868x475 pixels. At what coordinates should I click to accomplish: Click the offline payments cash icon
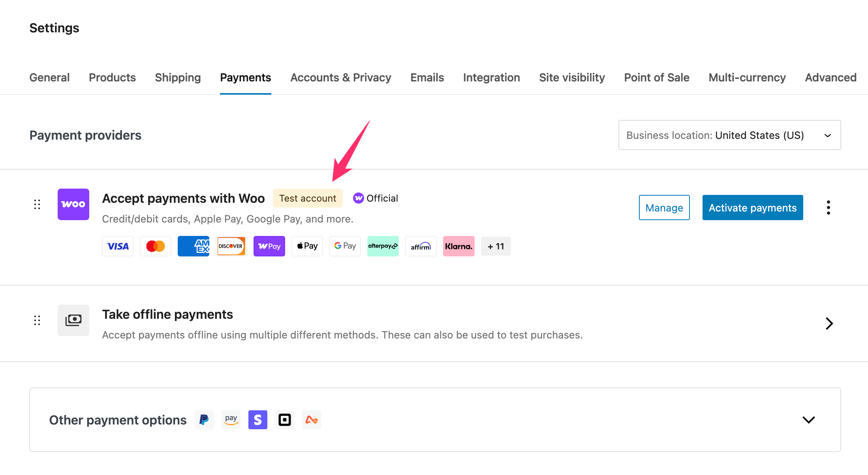[73, 320]
